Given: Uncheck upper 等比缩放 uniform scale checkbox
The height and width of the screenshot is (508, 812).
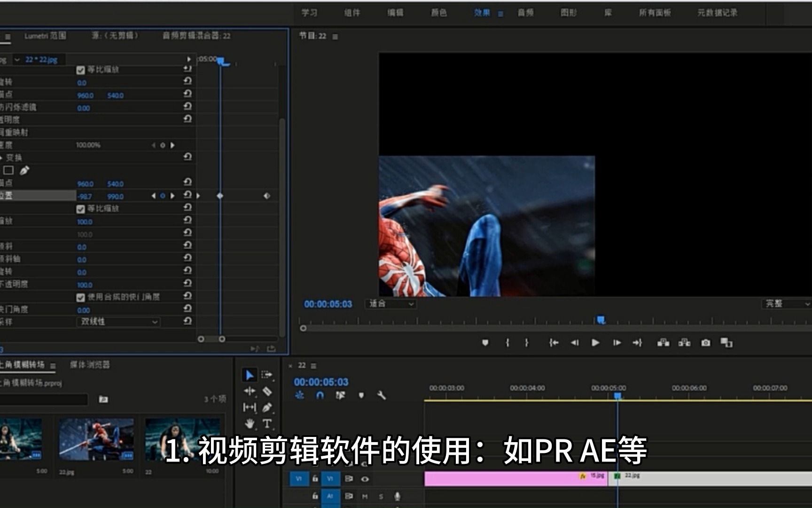Looking at the screenshot, I should 80,70.
